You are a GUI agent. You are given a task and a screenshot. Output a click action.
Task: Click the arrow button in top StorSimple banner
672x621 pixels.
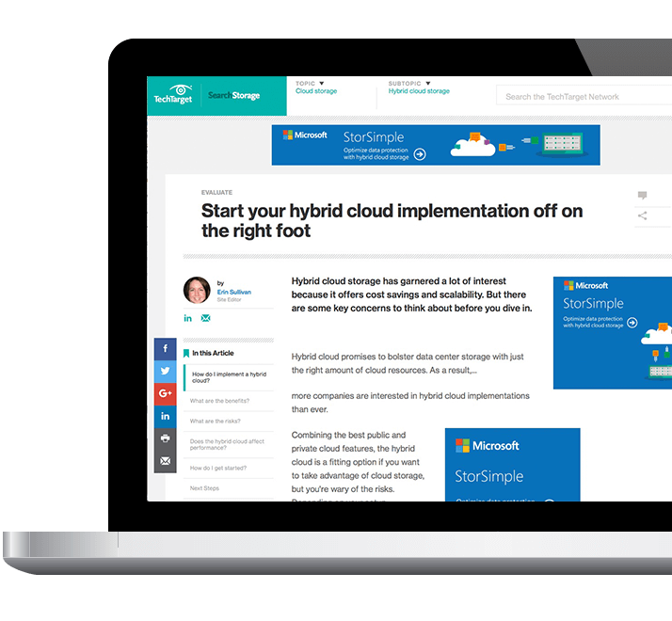420,154
